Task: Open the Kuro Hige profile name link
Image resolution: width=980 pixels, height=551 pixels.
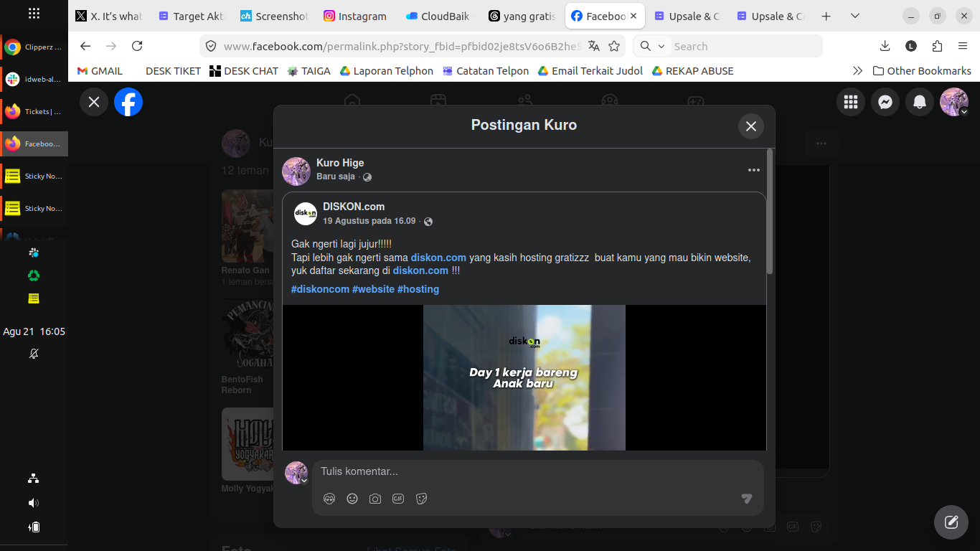Action: 340,163
